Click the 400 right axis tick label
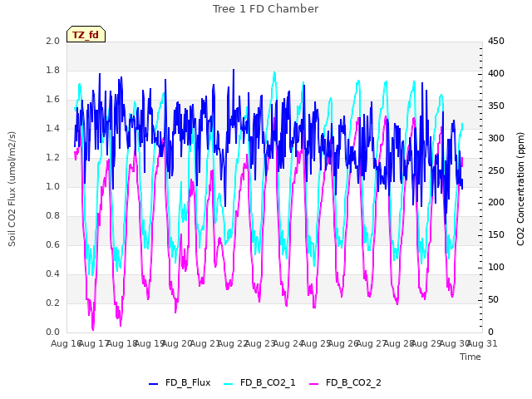The width and height of the screenshot is (532, 399). pos(496,74)
